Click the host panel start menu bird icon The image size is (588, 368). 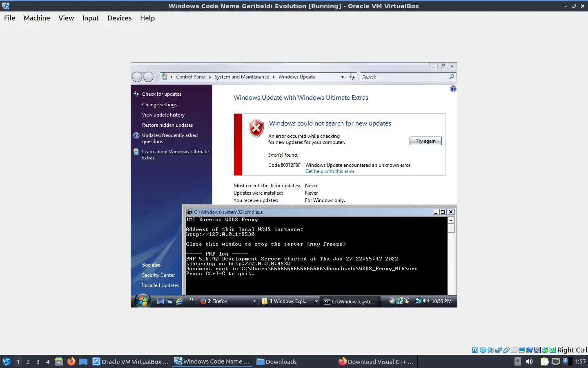7,361
